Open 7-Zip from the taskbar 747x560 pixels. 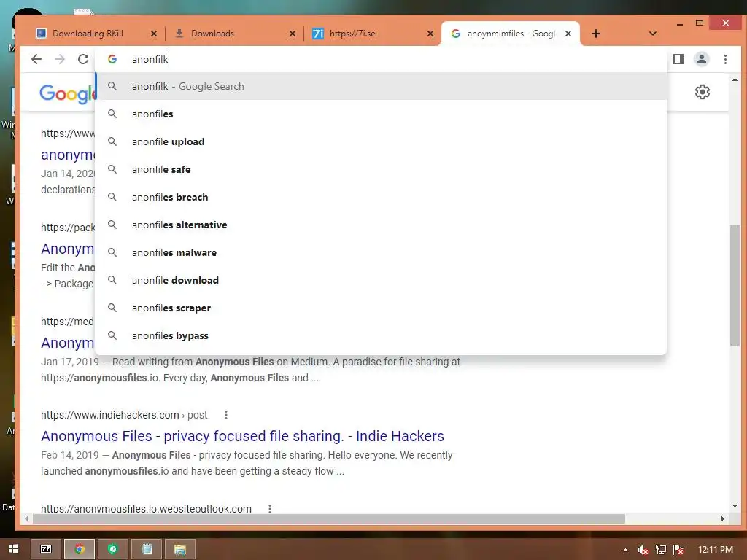[46, 549]
